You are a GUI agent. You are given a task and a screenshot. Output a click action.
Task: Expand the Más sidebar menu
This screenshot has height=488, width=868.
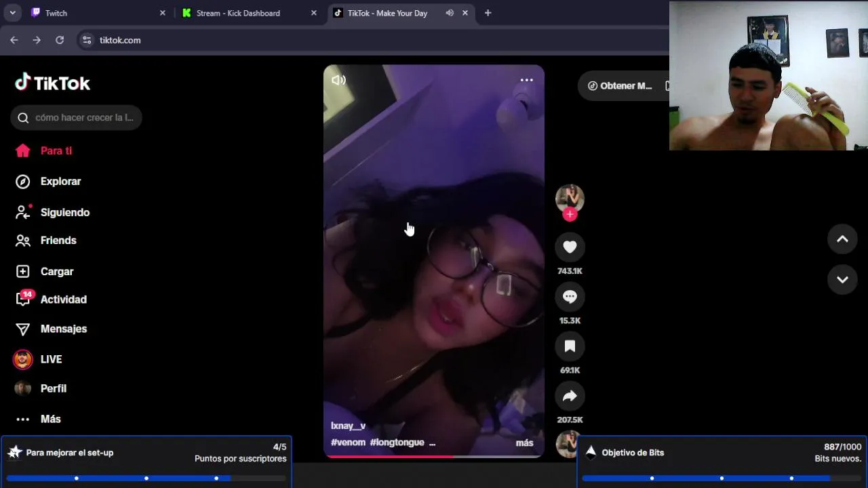(x=38, y=419)
